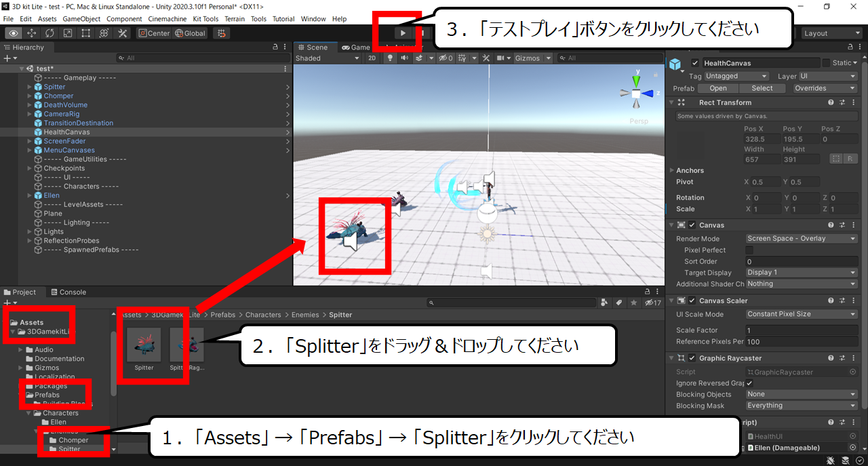Click the Project search by label icon
This screenshot has height=466, width=868.
click(x=619, y=303)
